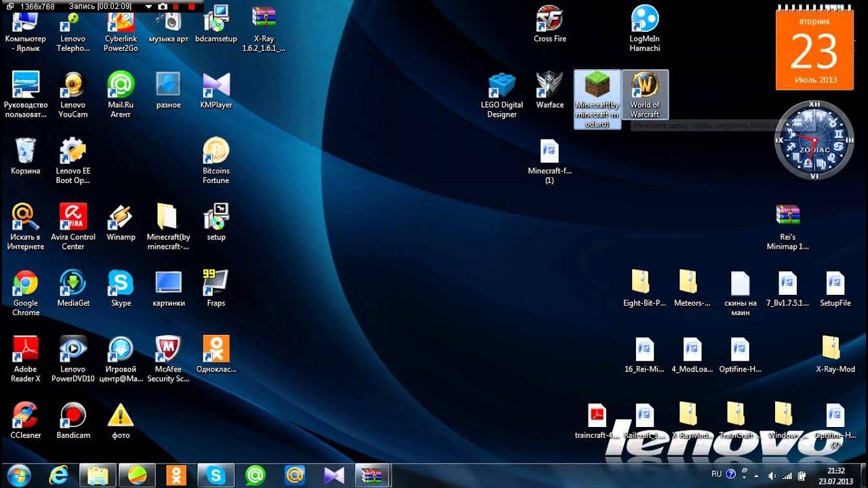868x488 pixels.
Task: Launch the MediaGet shortcut
Action: pos(73,288)
